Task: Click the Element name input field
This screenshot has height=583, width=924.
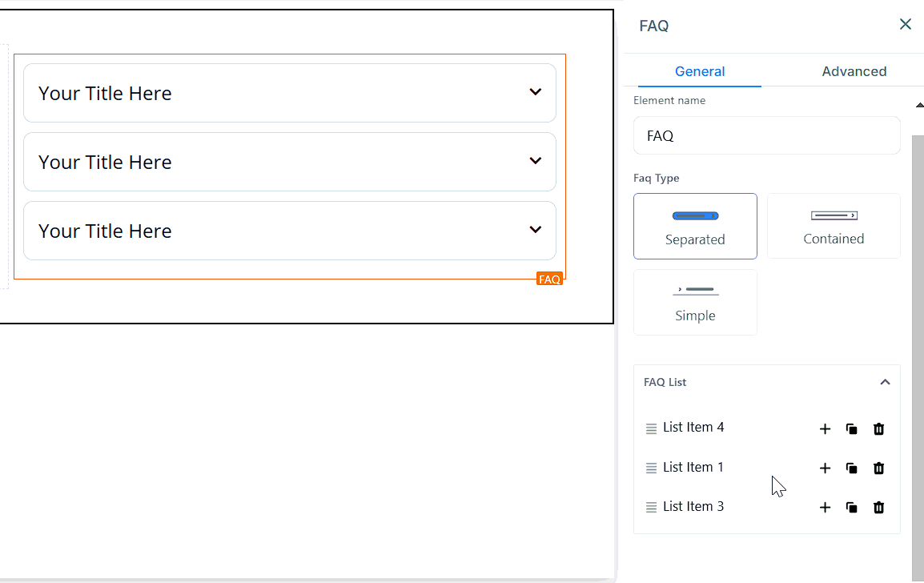Action: tap(766, 135)
